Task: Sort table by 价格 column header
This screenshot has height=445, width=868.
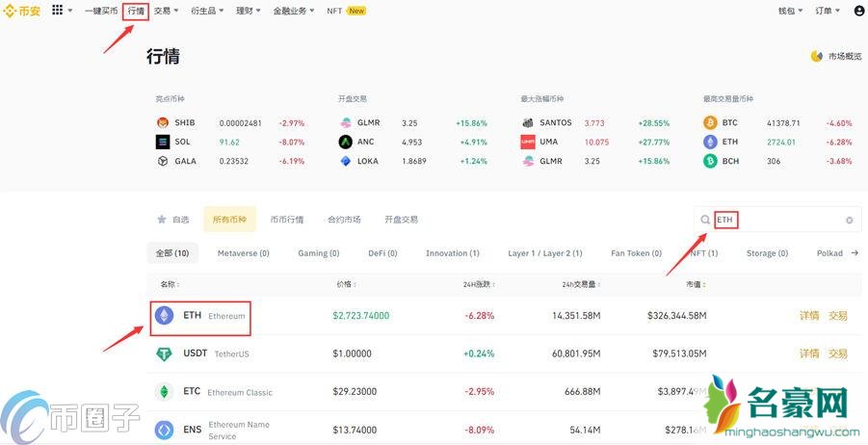Action: tap(346, 284)
